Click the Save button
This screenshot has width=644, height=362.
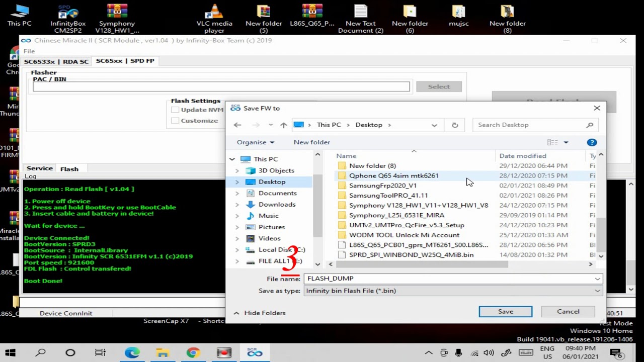(506, 312)
